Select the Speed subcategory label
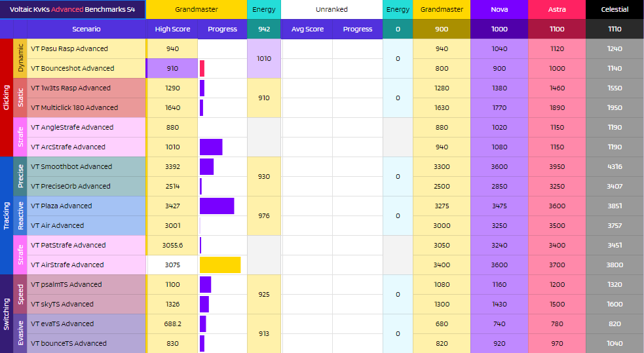Screen dimensions: 644x353 click(x=20, y=294)
